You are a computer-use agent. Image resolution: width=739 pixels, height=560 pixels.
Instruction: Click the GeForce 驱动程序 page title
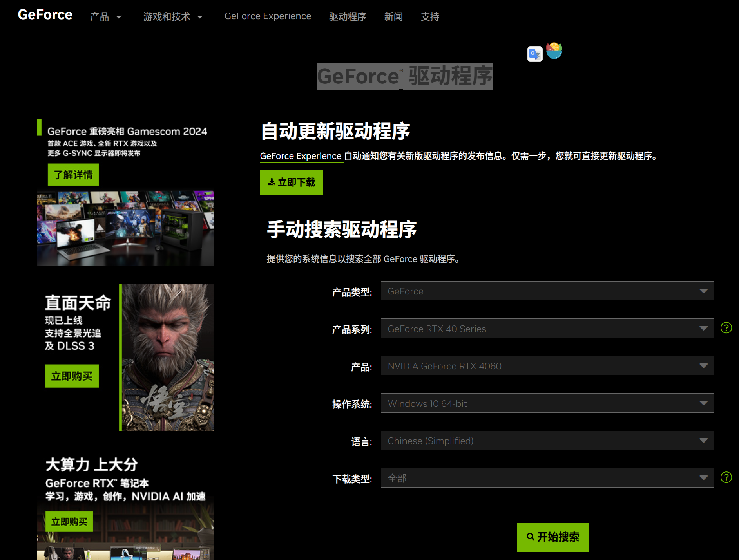click(x=405, y=76)
